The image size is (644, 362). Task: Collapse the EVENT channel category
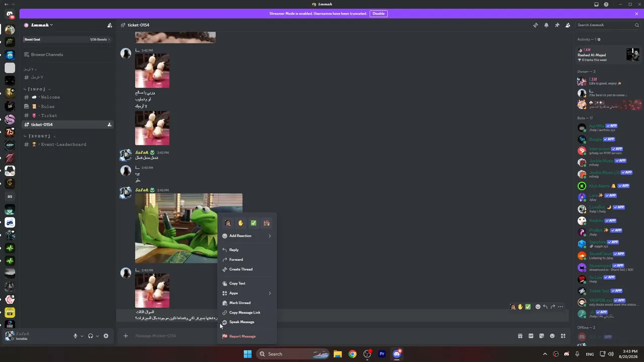point(40,136)
